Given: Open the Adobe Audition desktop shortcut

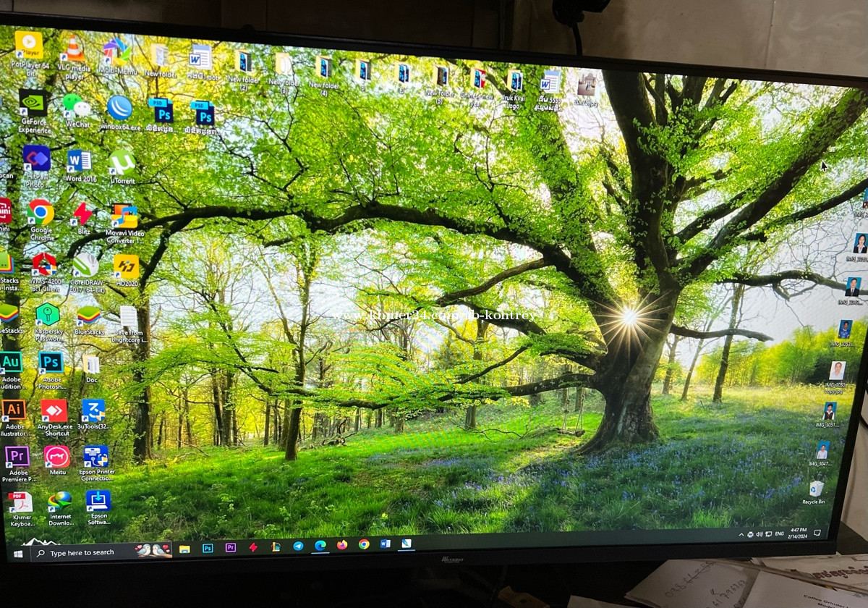Looking at the screenshot, I should click(x=11, y=371).
